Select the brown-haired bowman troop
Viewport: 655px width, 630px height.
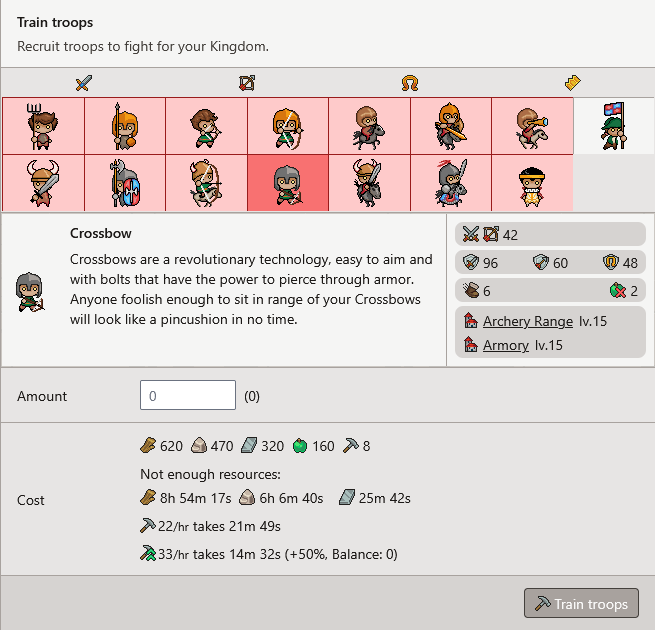(206, 126)
